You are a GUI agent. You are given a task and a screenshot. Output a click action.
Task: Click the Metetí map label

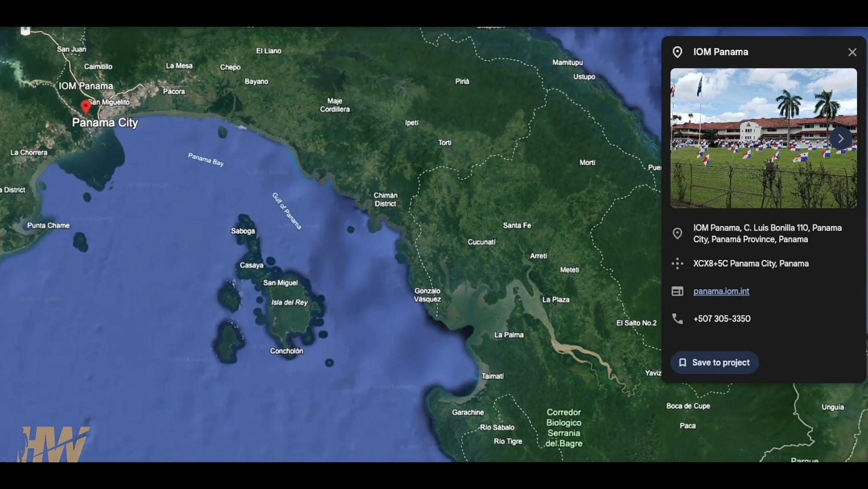(569, 270)
